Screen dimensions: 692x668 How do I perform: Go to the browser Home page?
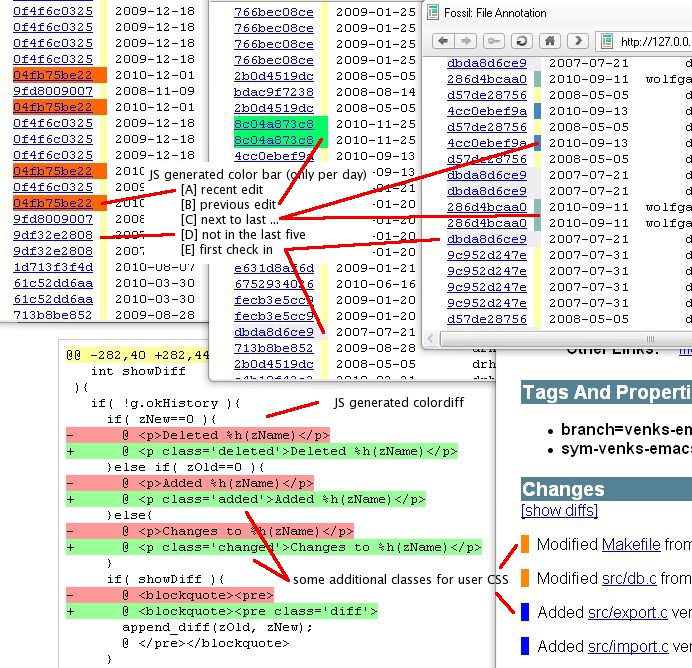[548, 41]
